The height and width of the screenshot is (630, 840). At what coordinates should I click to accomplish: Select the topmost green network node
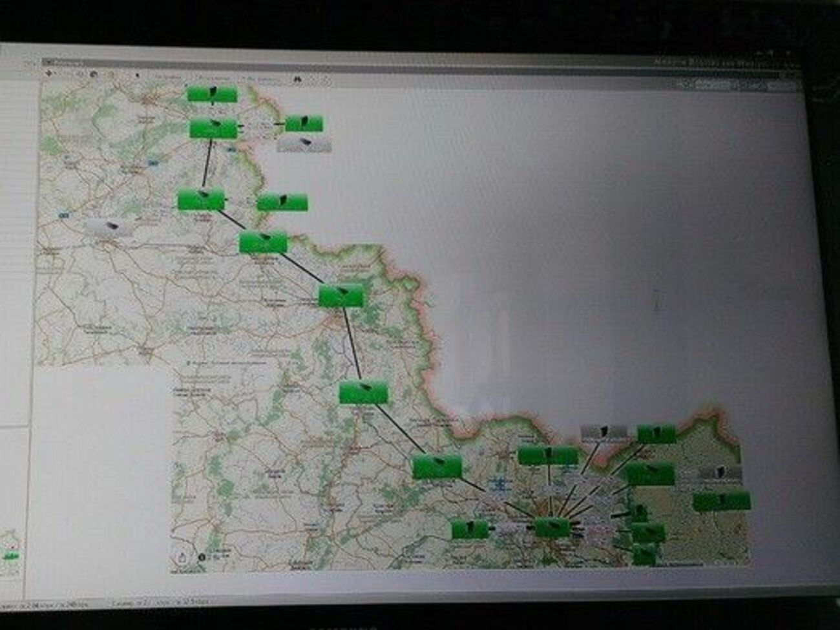212,95
